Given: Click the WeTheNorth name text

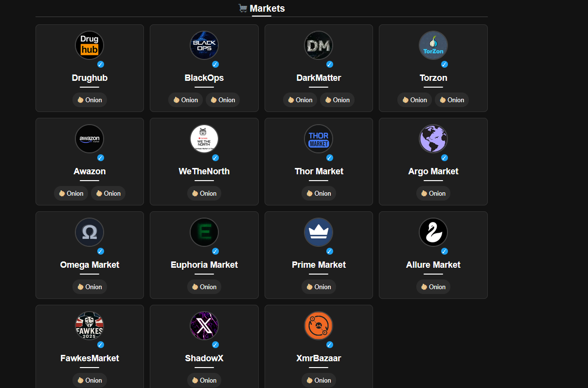Looking at the screenshot, I should (204, 171).
